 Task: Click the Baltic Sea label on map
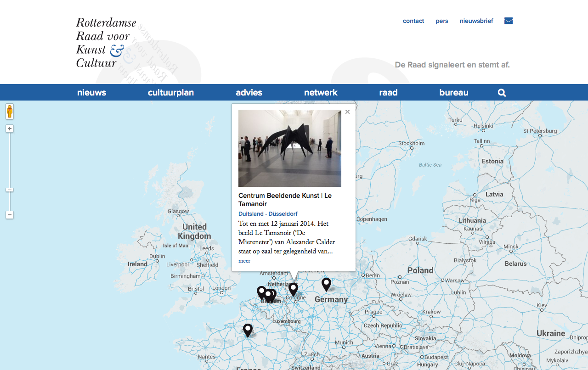click(x=430, y=165)
